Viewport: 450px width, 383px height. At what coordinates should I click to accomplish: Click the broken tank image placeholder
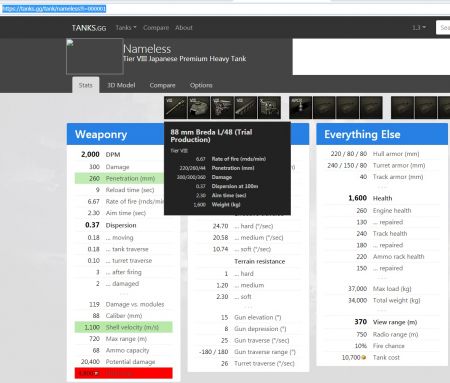click(95, 56)
